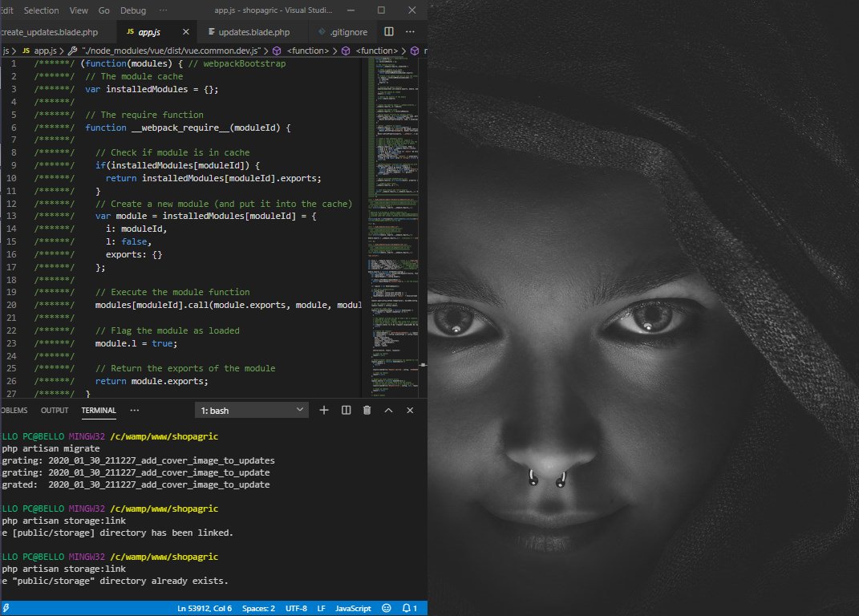The height and width of the screenshot is (616, 859).
Task: Change encoding via 'UTF-8' status item
Action: (296, 608)
